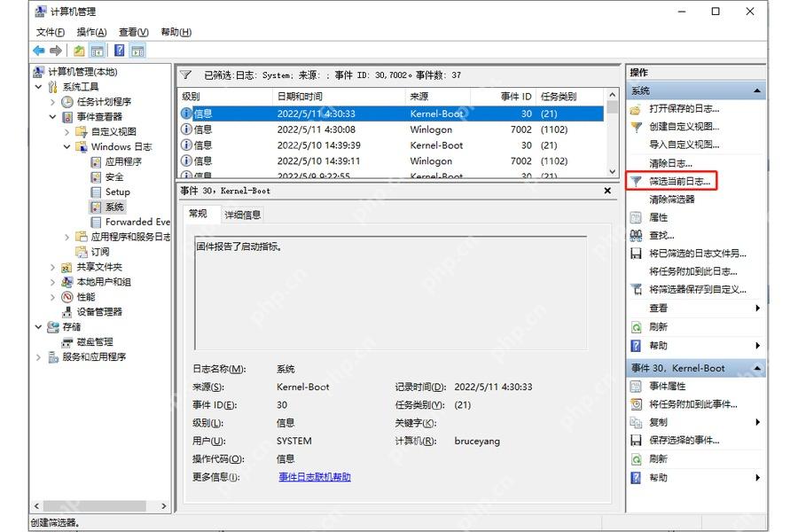The height and width of the screenshot is (532, 798).
Task: Expand the 性能 tree node
Action: point(52,297)
